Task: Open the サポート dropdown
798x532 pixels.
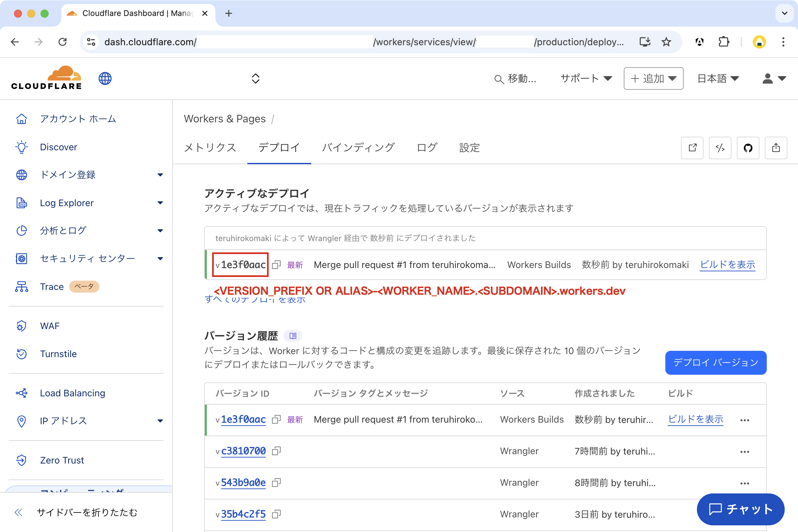Action: [586, 78]
